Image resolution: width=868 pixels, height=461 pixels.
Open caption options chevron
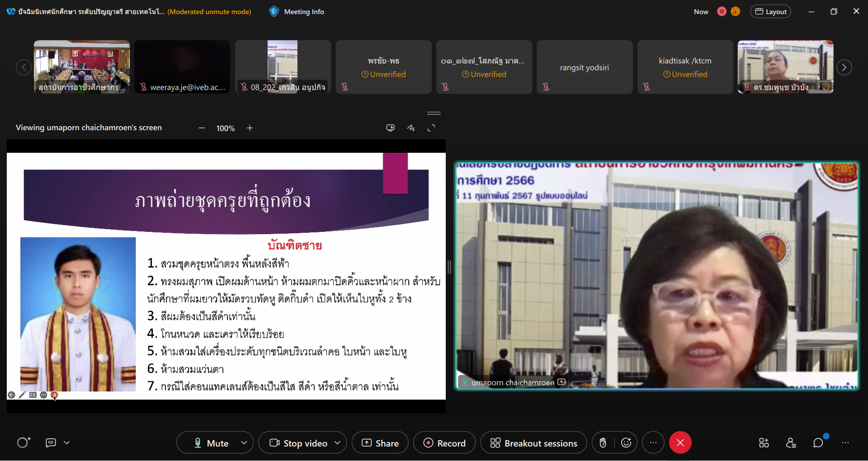67,443
